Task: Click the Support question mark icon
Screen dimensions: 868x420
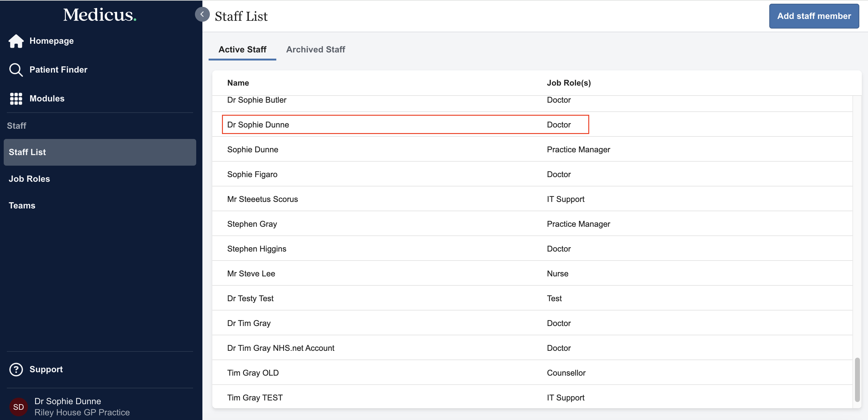Action: (16, 369)
